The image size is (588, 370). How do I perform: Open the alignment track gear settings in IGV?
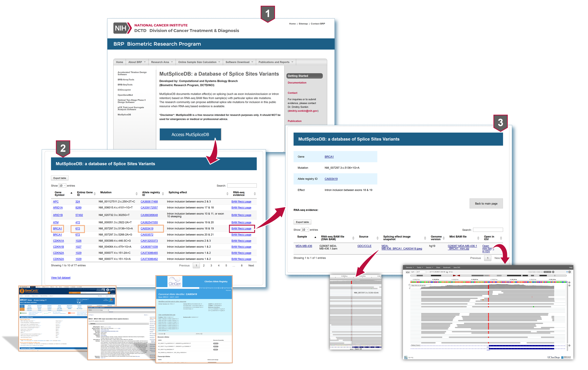[569, 285]
